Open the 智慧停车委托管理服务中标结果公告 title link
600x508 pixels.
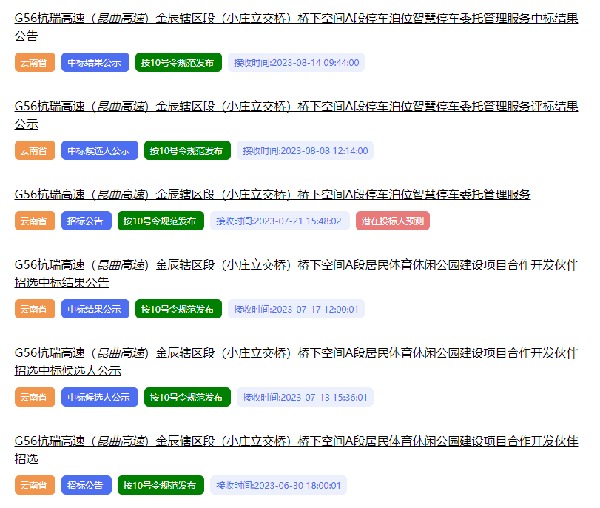296,18
